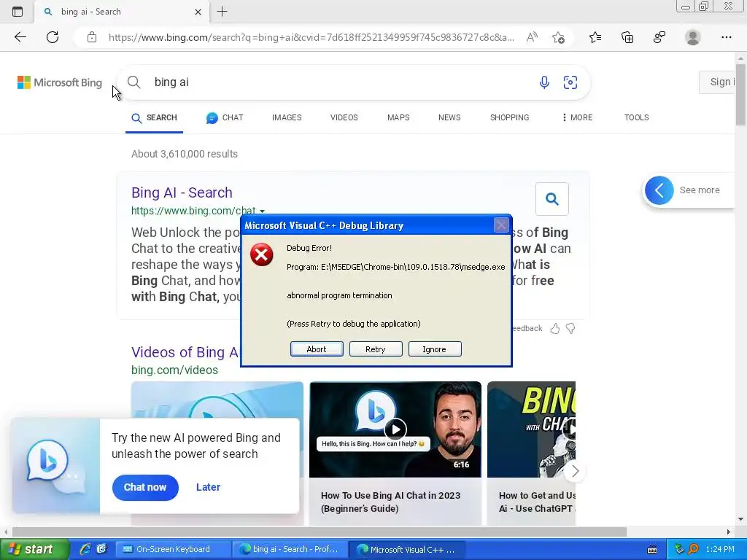Viewport: 747px width, 560px height.
Task: Add this page to favorites star icon
Action: 558,37
